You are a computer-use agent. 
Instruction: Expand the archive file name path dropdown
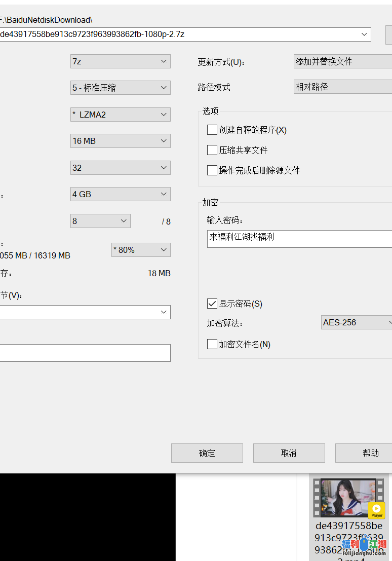coord(364,34)
